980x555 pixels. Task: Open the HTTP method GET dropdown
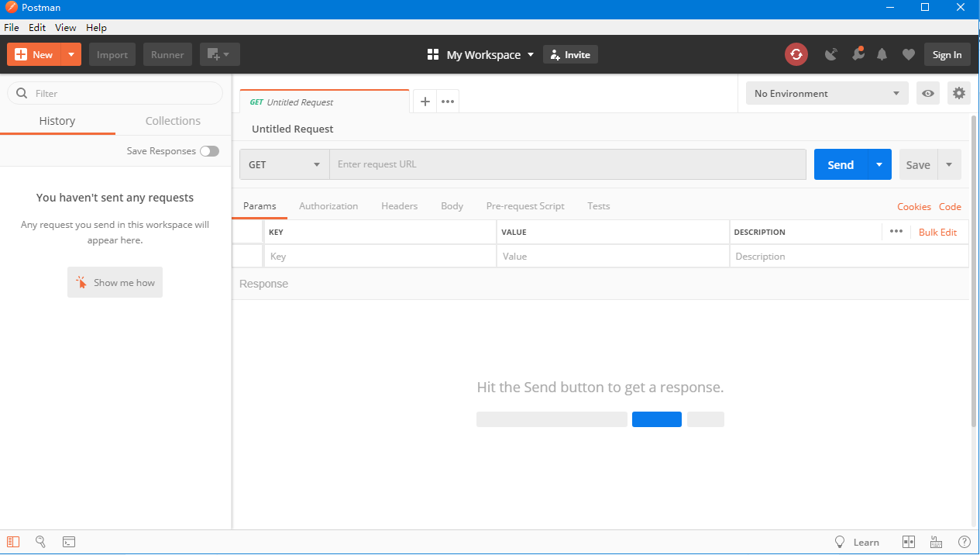pyautogui.click(x=284, y=164)
